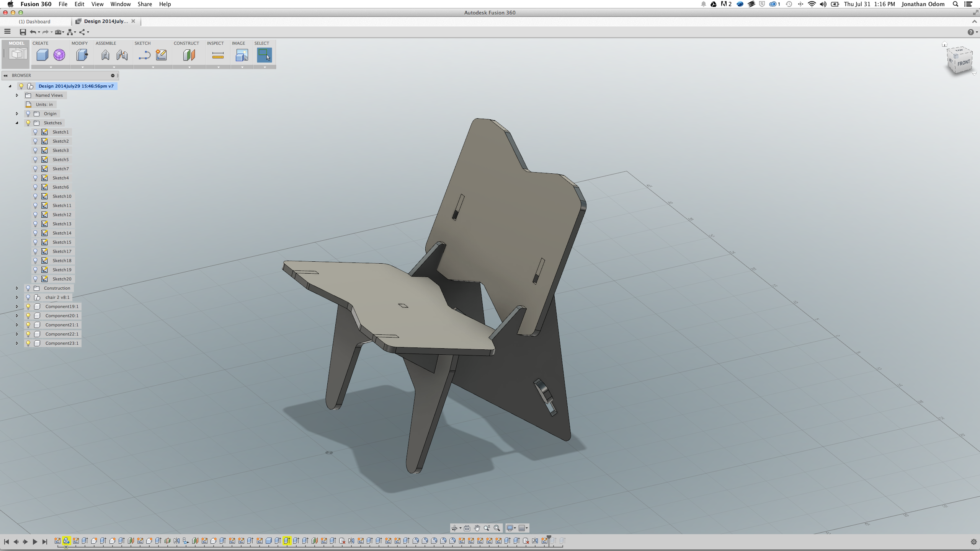
Task: Click the Save icon in the toolbar
Action: click(23, 32)
